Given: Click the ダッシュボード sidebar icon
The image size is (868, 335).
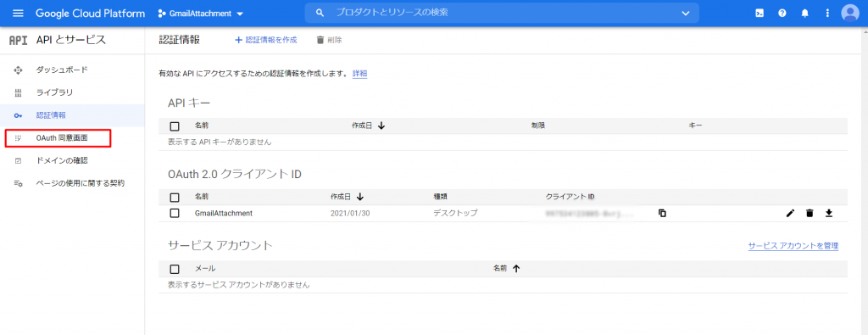Looking at the screenshot, I should click(18, 70).
